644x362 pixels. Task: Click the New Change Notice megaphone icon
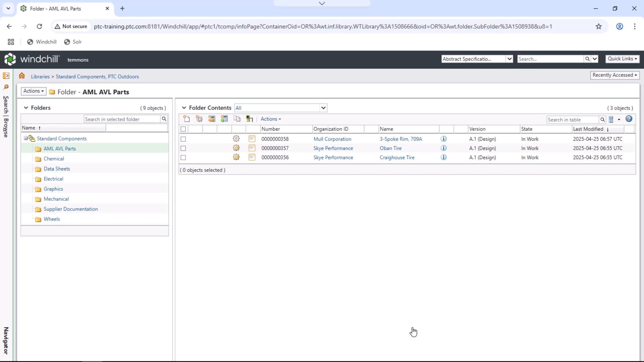coord(212,119)
